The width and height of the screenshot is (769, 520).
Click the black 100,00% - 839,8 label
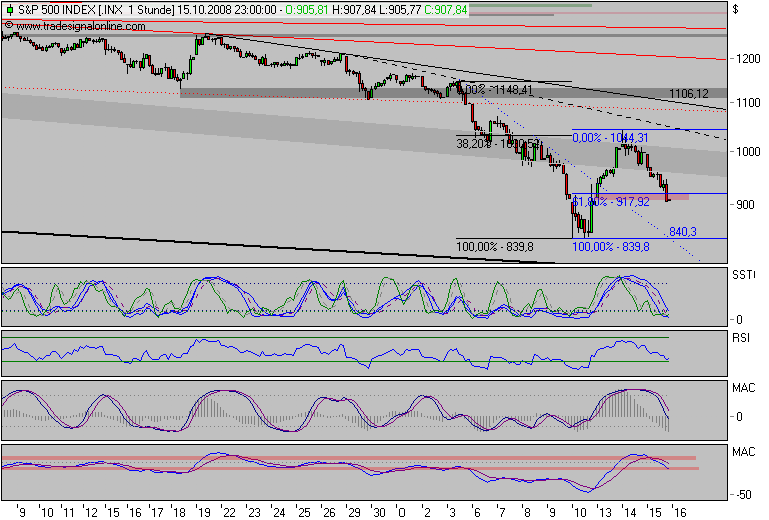pos(495,247)
